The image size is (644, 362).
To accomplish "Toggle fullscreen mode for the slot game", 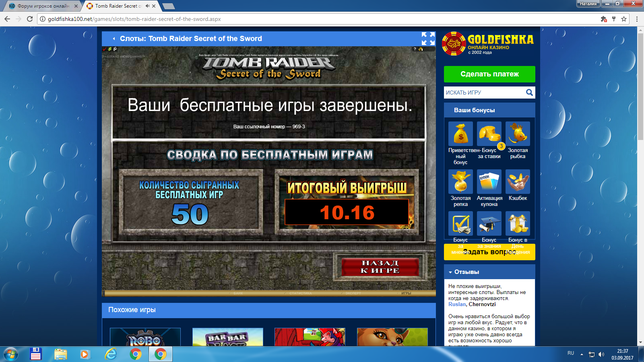I will click(x=428, y=39).
